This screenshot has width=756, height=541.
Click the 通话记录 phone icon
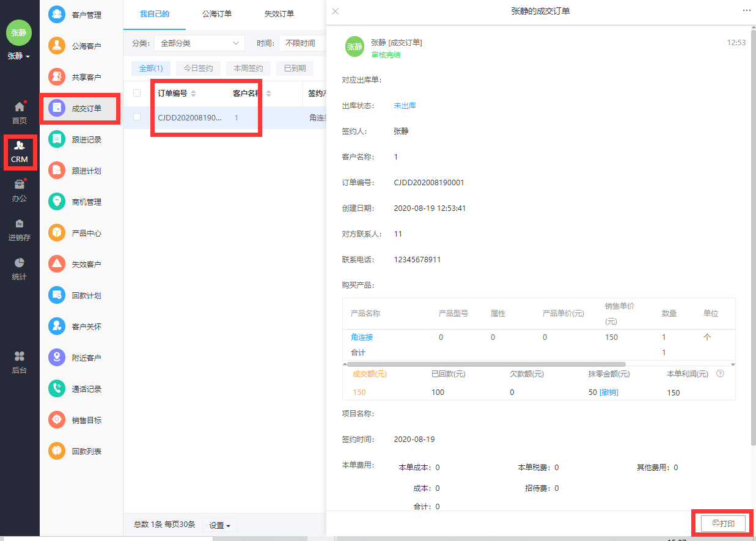(x=57, y=389)
